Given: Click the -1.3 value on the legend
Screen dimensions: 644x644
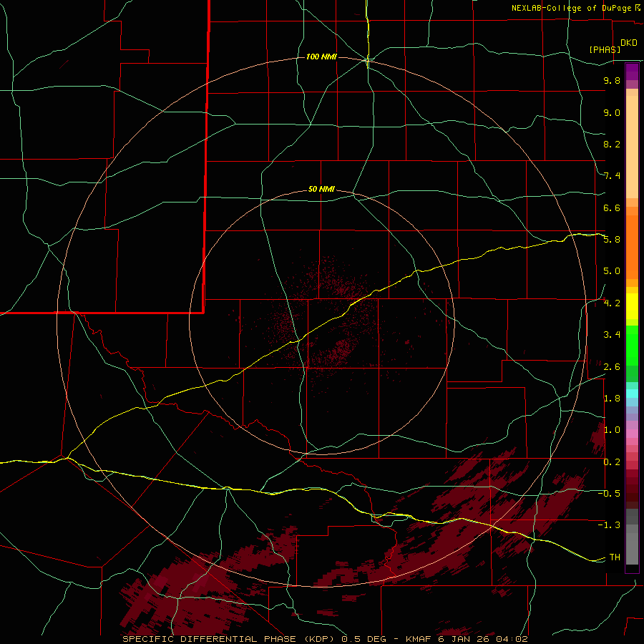Looking at the screenshot, I should point(609,525).
